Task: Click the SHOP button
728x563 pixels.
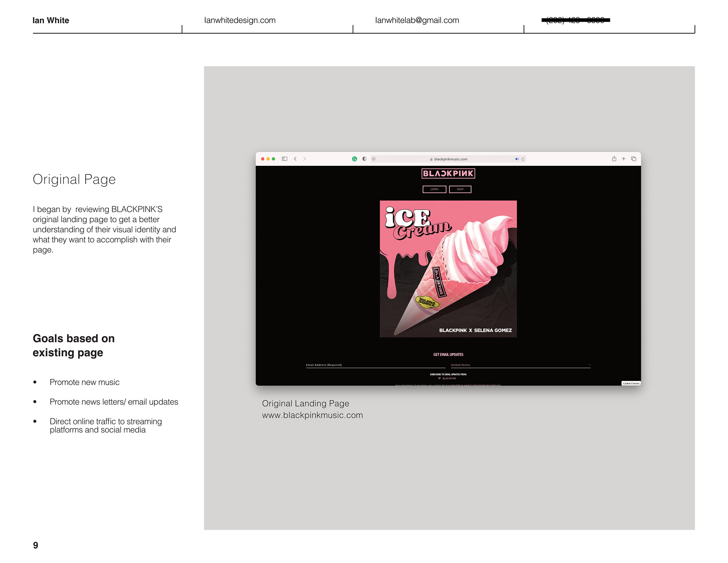Action: [460, 189]
